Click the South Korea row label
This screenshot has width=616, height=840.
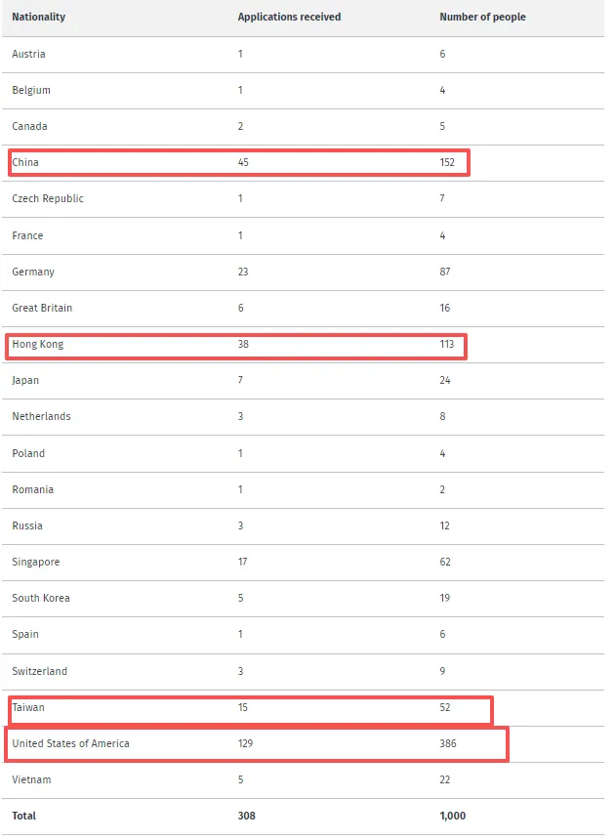(x=41, y=599)
